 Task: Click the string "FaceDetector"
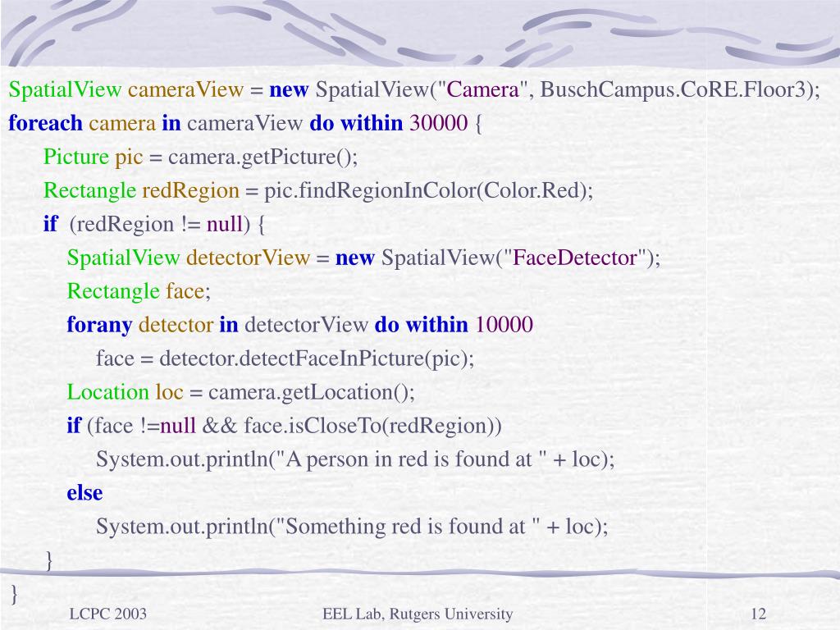pos(575,258)
